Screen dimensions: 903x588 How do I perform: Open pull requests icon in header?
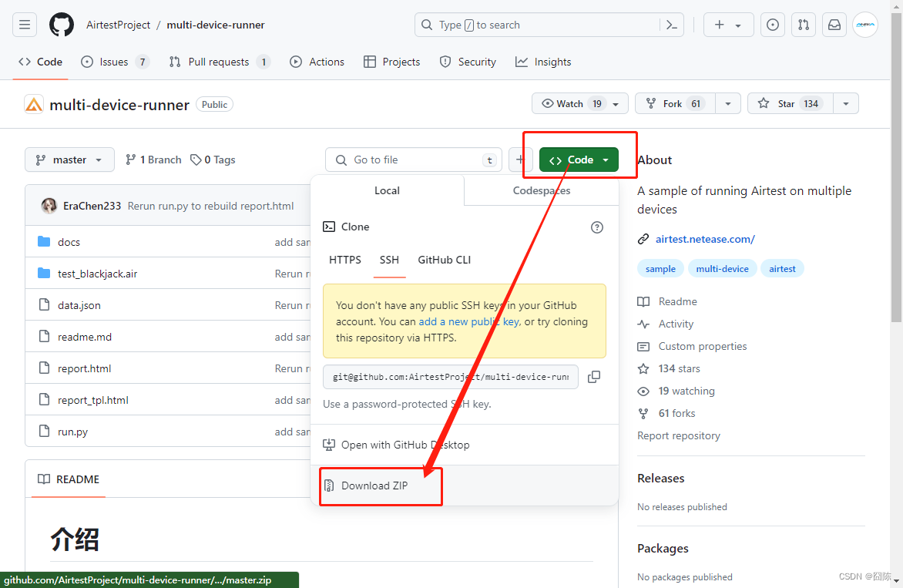pos(804,25)
